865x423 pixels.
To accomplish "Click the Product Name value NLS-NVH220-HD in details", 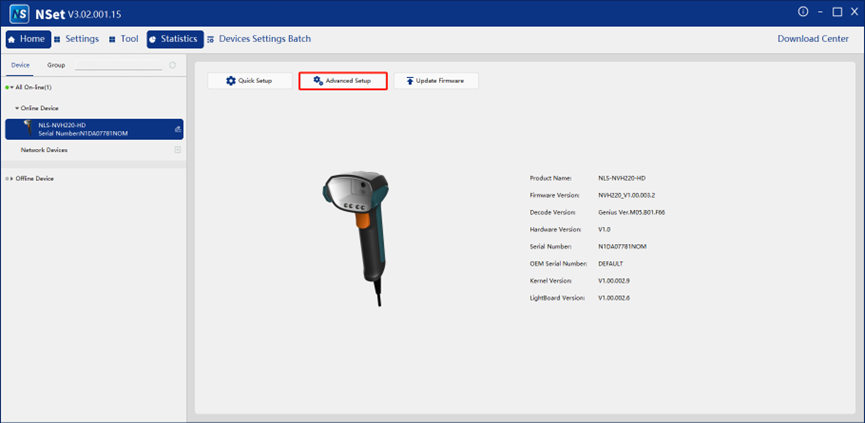I will [622, 178].
